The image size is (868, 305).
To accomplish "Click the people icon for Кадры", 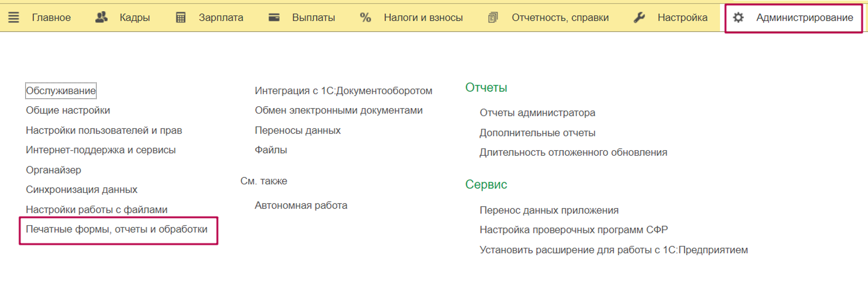I will [101, 17].
